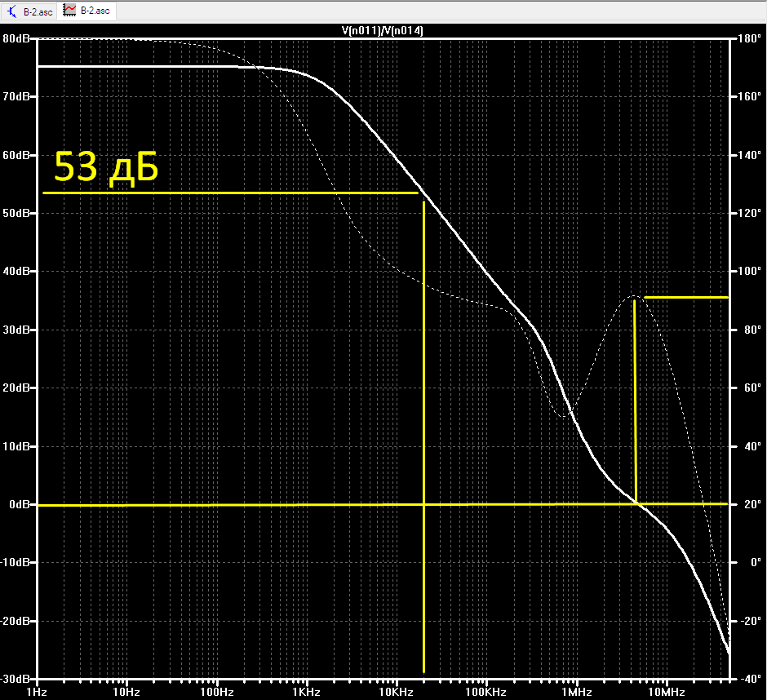Screen dimensions: 767x700
Task: Click the 70dB left axis label
Action: (x=16, y=96)
